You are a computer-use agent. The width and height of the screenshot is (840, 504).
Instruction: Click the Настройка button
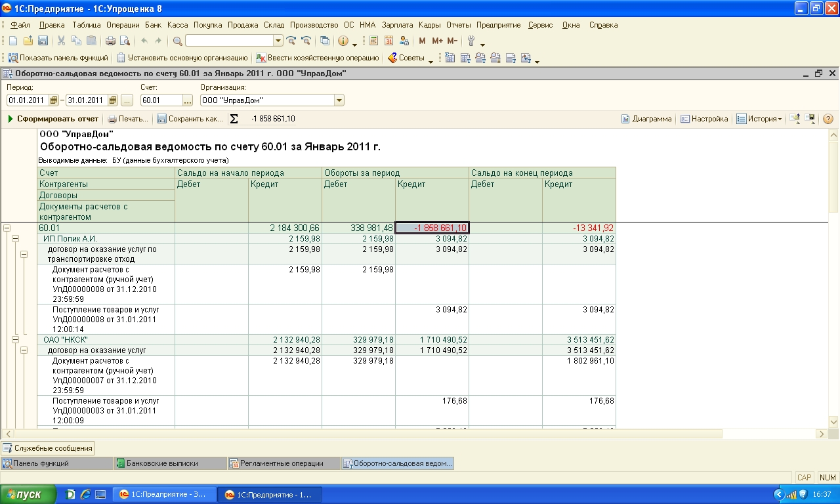[704, 119]
